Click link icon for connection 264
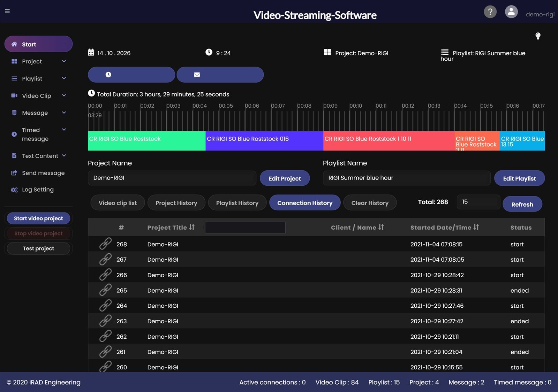This screenshot has height=392, width=558. click(105, 305)
